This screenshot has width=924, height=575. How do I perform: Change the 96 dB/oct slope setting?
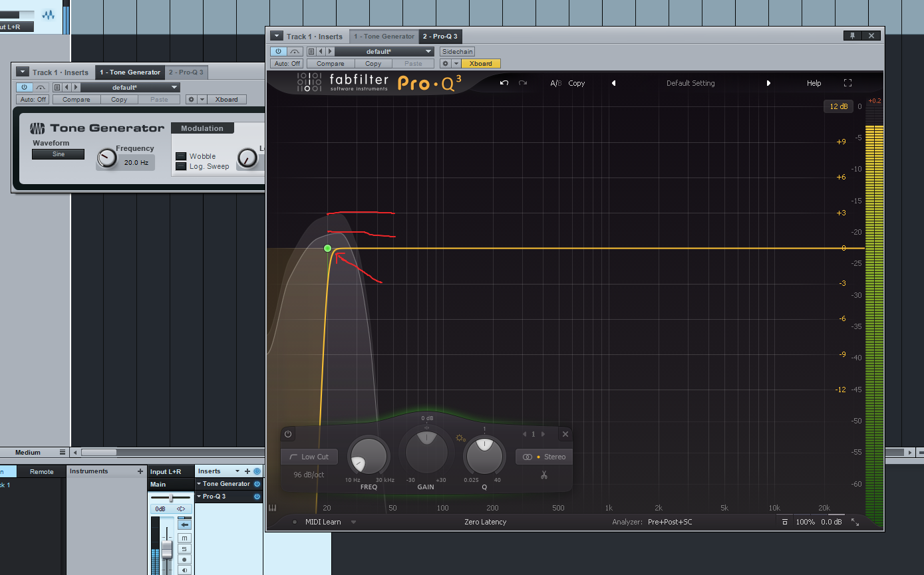pyautogui.click(x=309, y=475)
